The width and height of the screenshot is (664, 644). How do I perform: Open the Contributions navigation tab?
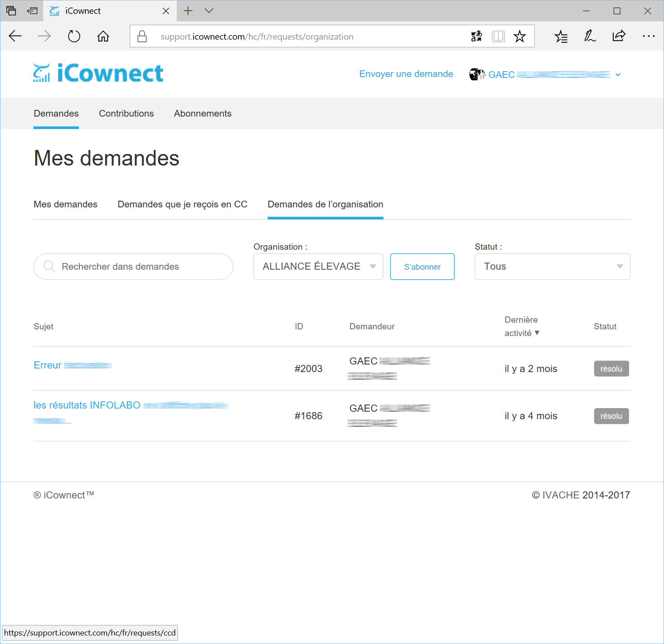pyautogui.click(x=126, y=113)
